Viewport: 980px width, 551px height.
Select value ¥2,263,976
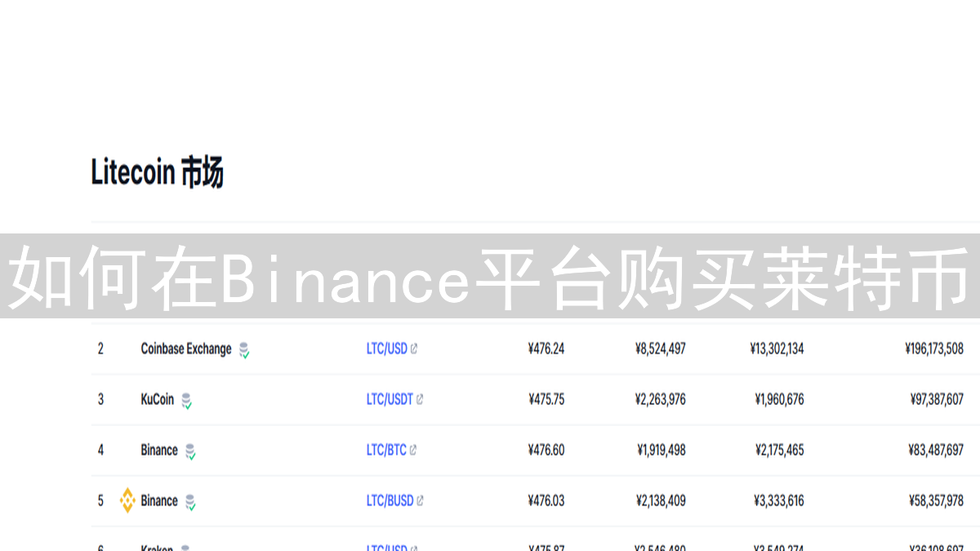(x=661, y=399)
